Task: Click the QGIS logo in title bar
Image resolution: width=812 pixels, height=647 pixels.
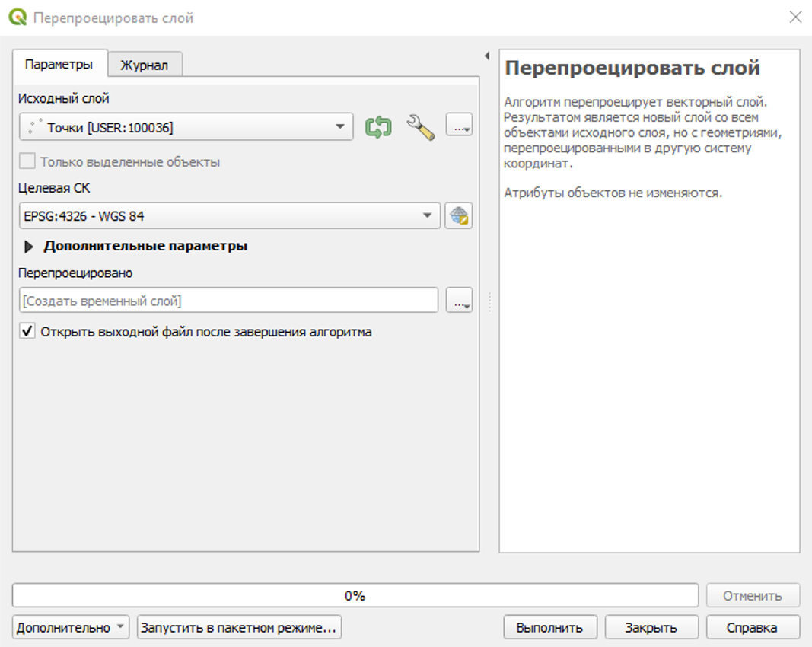Action: point(18,17)
